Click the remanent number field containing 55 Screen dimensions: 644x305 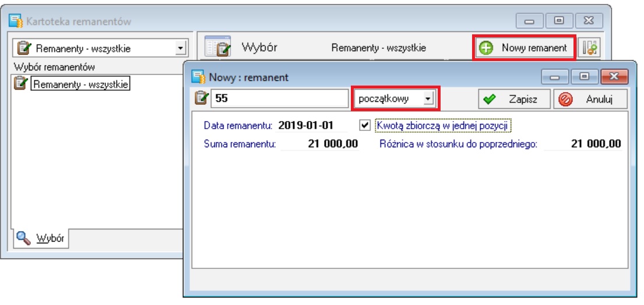[280, 99]
